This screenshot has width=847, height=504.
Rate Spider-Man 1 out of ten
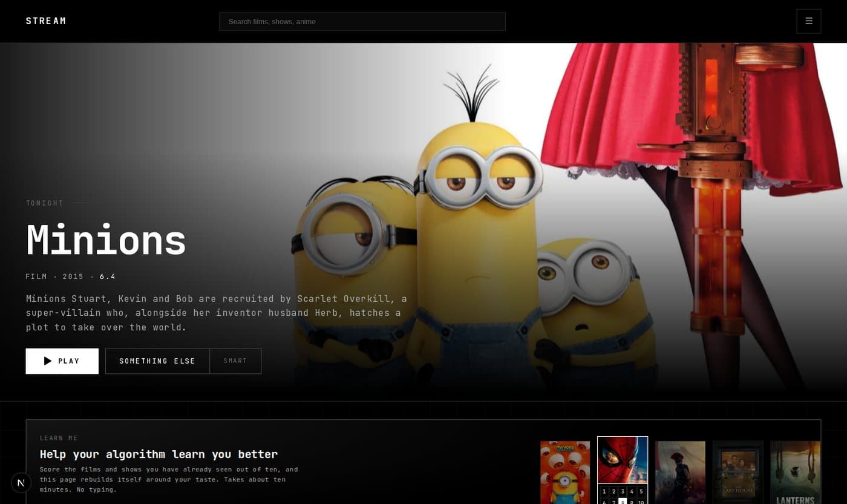click(x=604, y=492)
